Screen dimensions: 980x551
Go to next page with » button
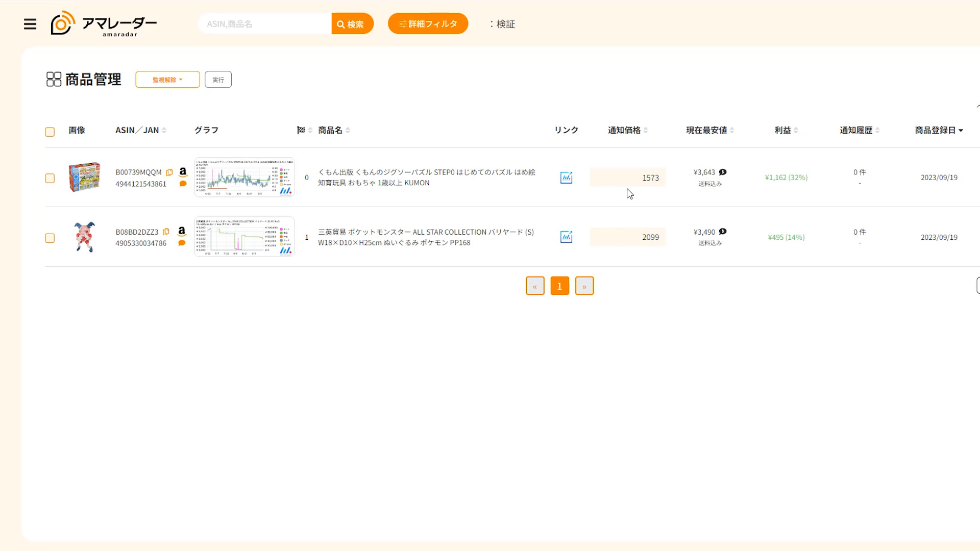coord(584,286)
